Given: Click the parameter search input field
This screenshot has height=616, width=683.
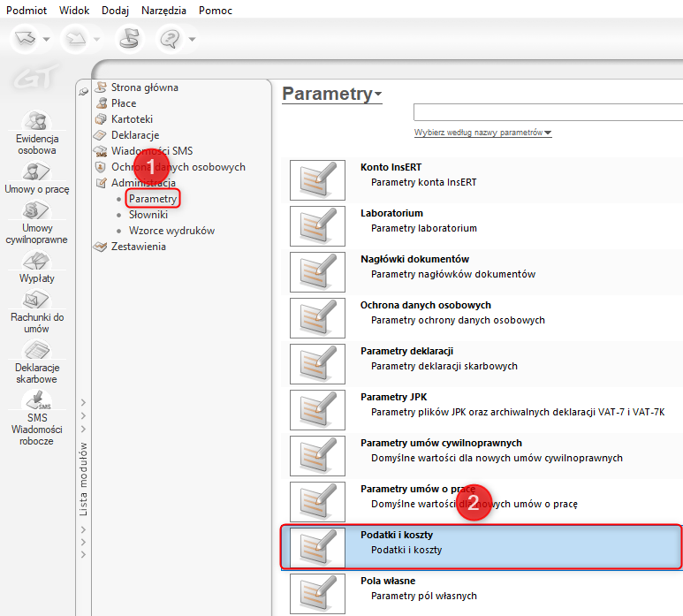Looking at the screenshot, I should click(548, 112).
